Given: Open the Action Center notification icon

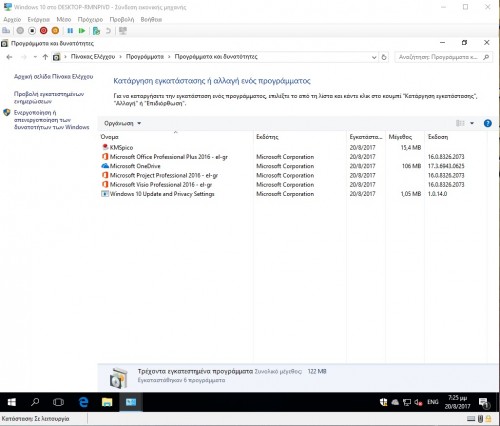Looking at the screenshot, I should click(484, 403).
